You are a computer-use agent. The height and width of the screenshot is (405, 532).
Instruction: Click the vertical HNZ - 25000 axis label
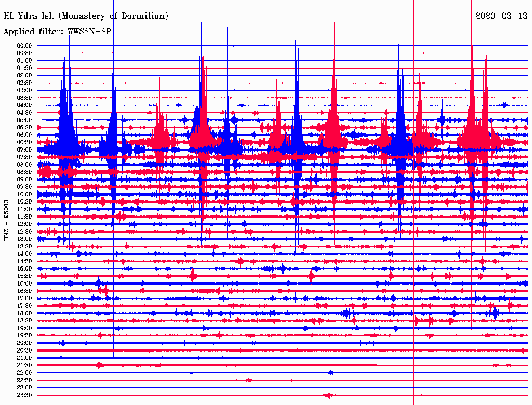6,220
